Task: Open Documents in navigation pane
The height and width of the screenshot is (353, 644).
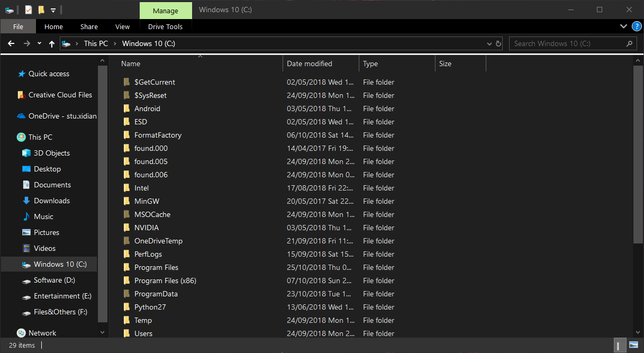Action: pos(52,185)
